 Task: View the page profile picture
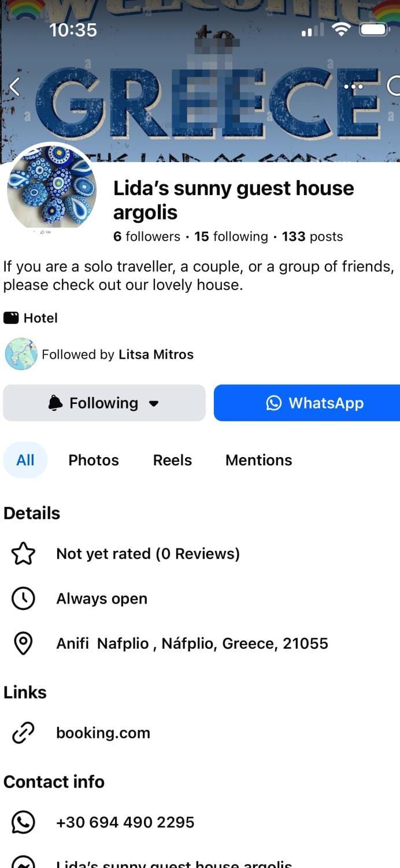(x=51, y=187)
